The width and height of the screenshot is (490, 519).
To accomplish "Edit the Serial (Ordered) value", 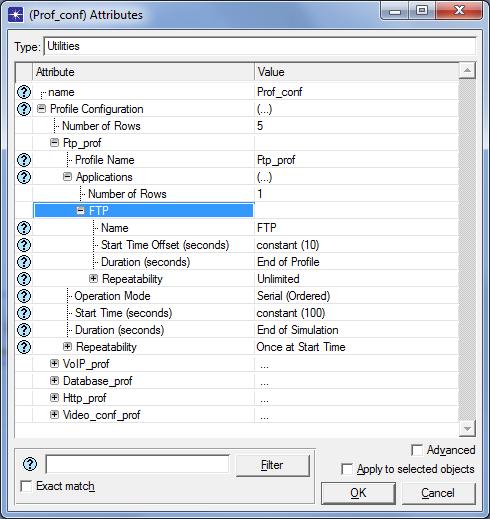I will 356,296.
